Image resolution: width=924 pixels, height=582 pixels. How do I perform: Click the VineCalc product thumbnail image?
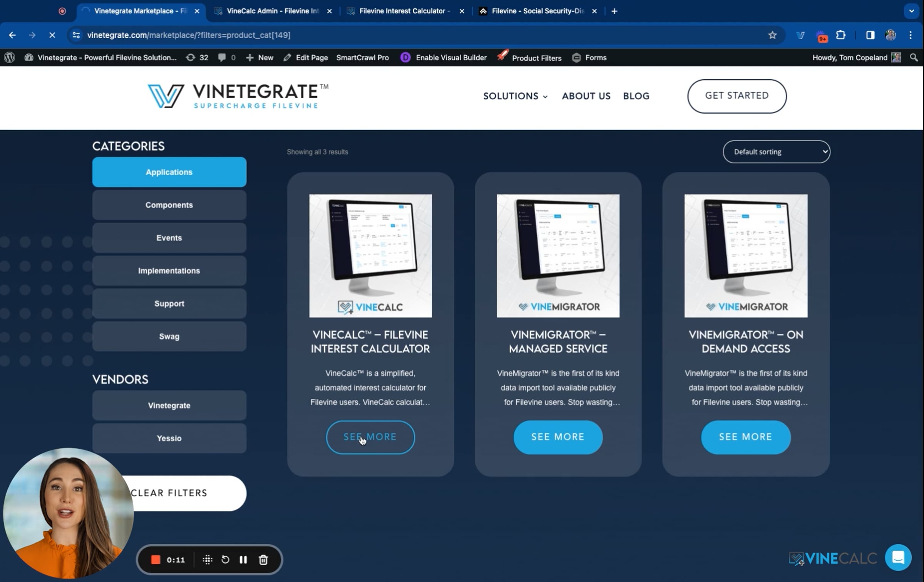click(370, 256)
